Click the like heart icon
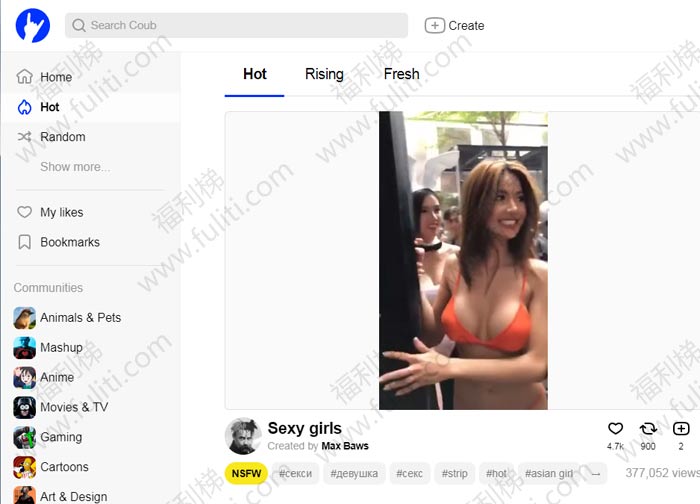 click(616, 429)
